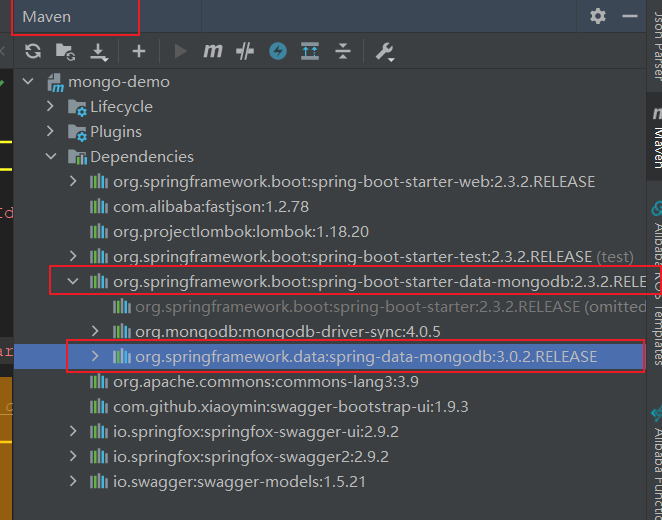Toggle Offline Mode icon

point(277,51)
